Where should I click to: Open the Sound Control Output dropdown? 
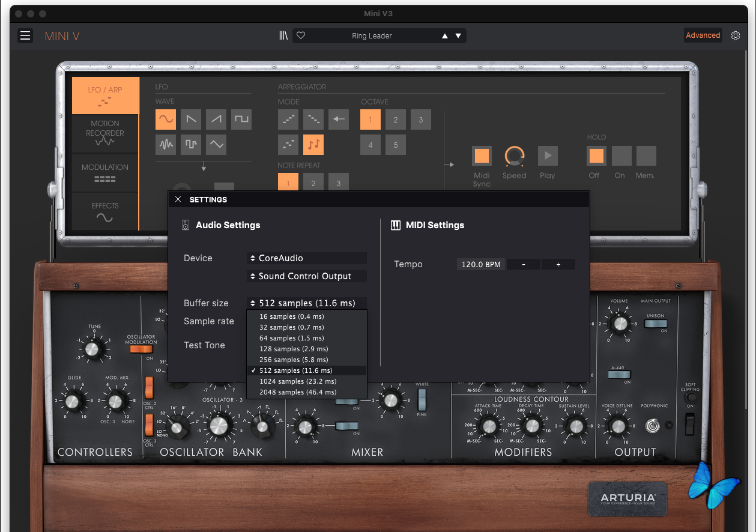tap(307, 276)
